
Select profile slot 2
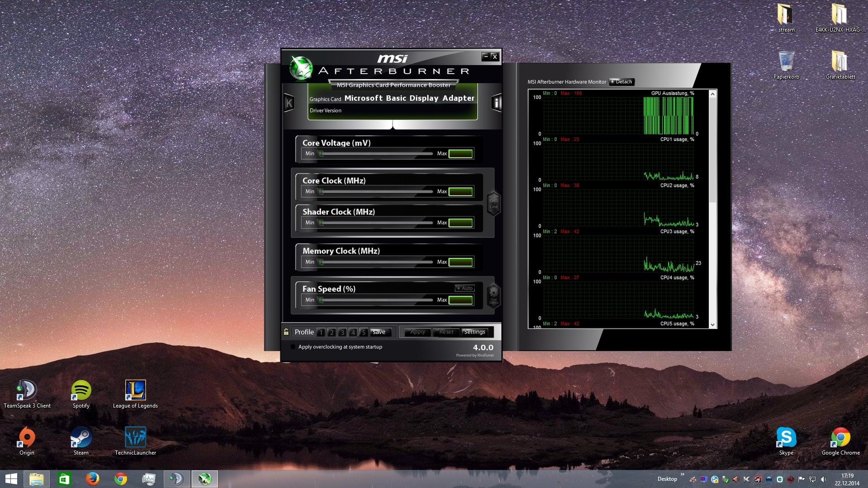pyautogui.click(x=332, y=332)
